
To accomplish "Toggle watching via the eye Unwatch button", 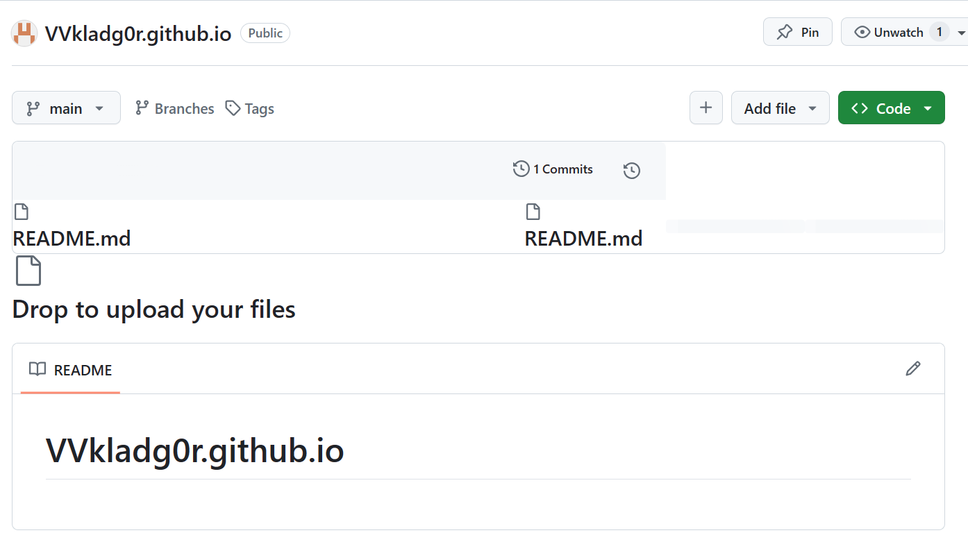I will pyautogui.click(x=889, y=33).
